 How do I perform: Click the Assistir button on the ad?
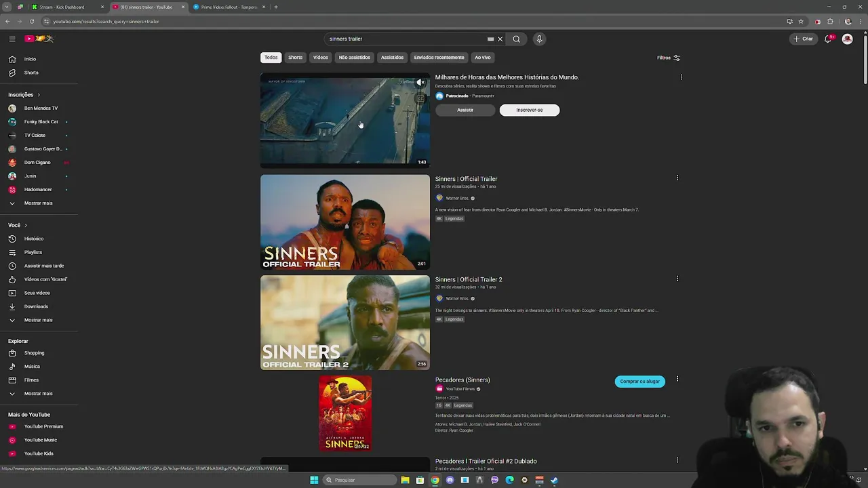(x=465, y=110)
